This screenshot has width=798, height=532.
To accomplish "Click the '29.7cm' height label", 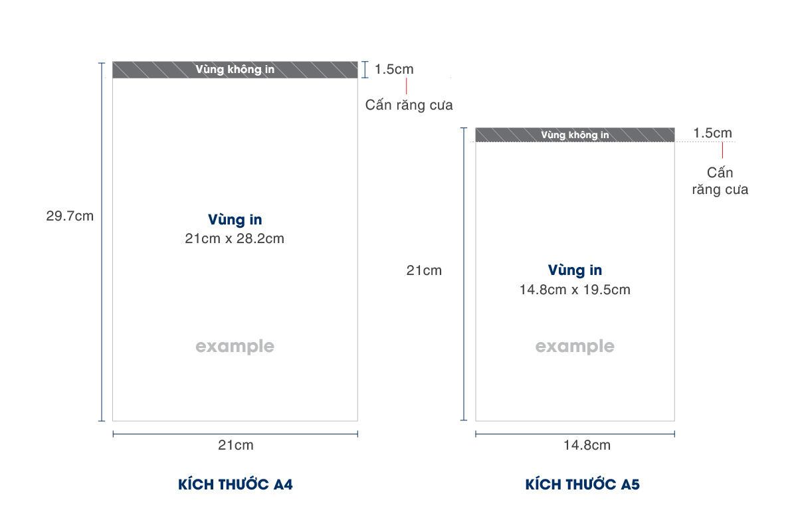I will click(70, 216).
